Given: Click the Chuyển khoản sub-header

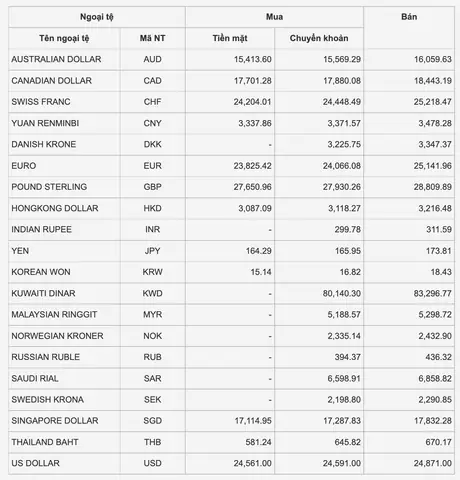Looking at the screenshot, I should 319,38.
